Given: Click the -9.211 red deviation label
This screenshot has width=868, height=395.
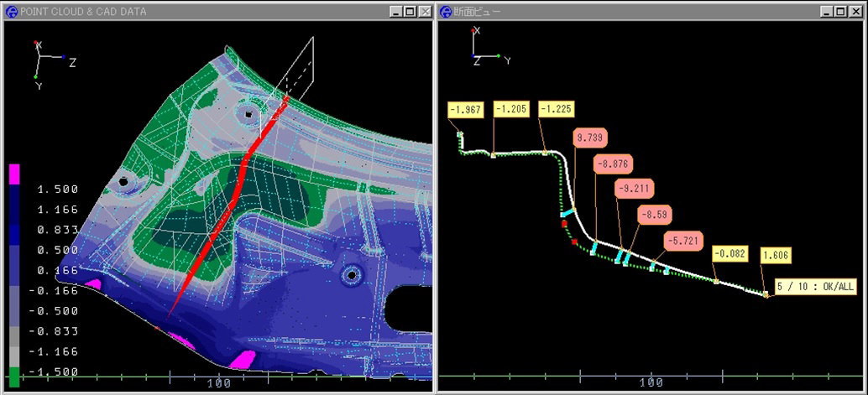Looking at the screenshot, I should (634, 188).
